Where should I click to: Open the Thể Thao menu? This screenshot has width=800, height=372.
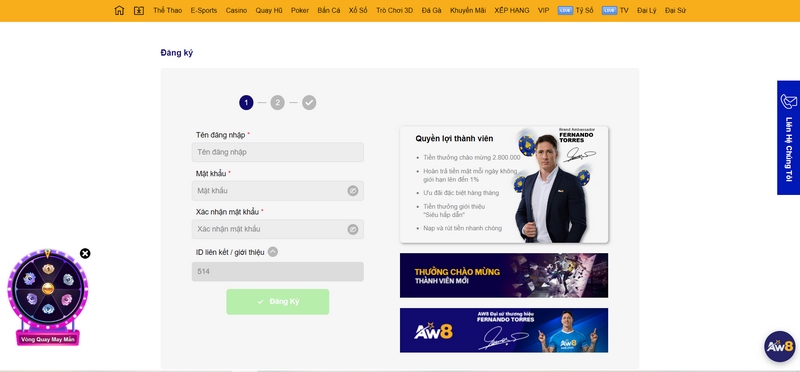(x=167, y=10)
